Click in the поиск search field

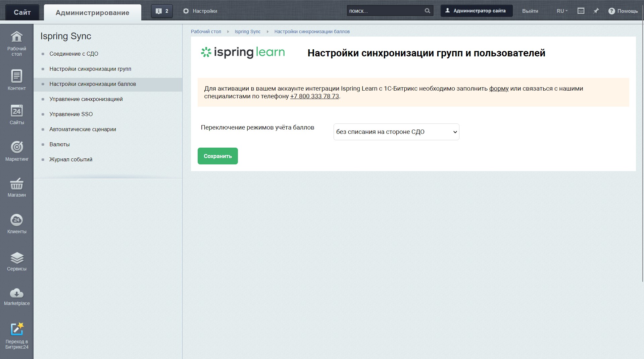point(385,11)
